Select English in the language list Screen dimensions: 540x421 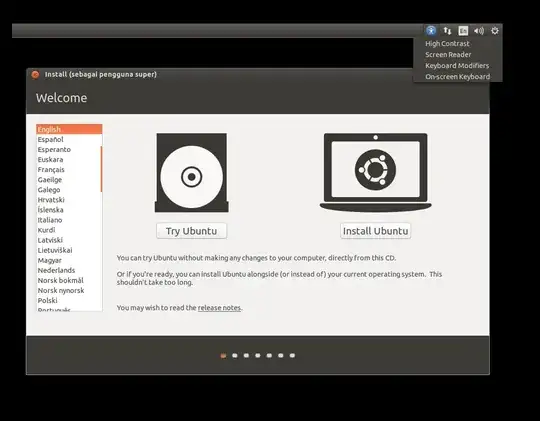tap(69, 129)
